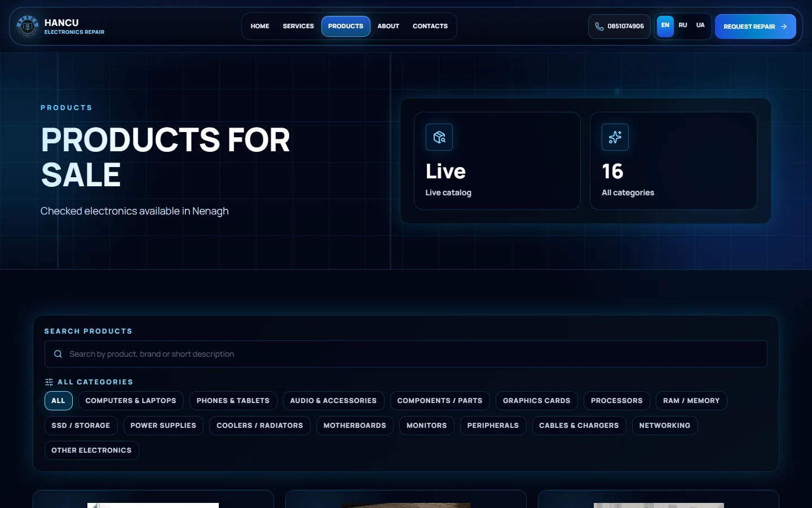The height and width of the screenshot is (508, 812).
Task: Filter by RAM / Memory
Action: pyautogui.click(x=691, y=401)
